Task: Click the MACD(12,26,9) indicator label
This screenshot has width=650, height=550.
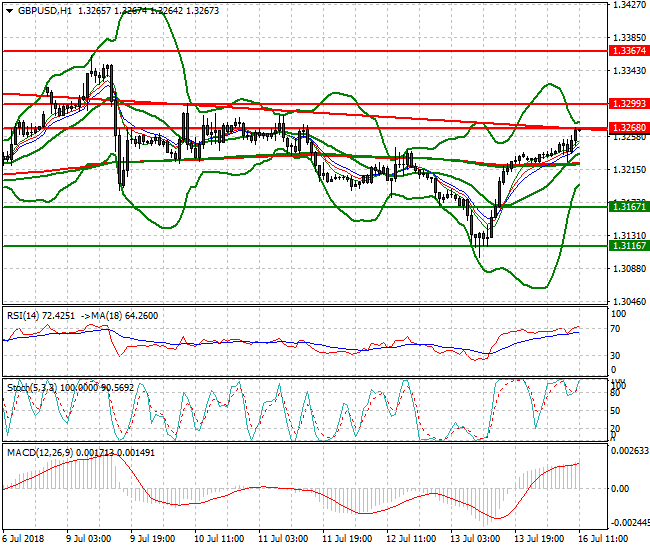Action: 38,452
